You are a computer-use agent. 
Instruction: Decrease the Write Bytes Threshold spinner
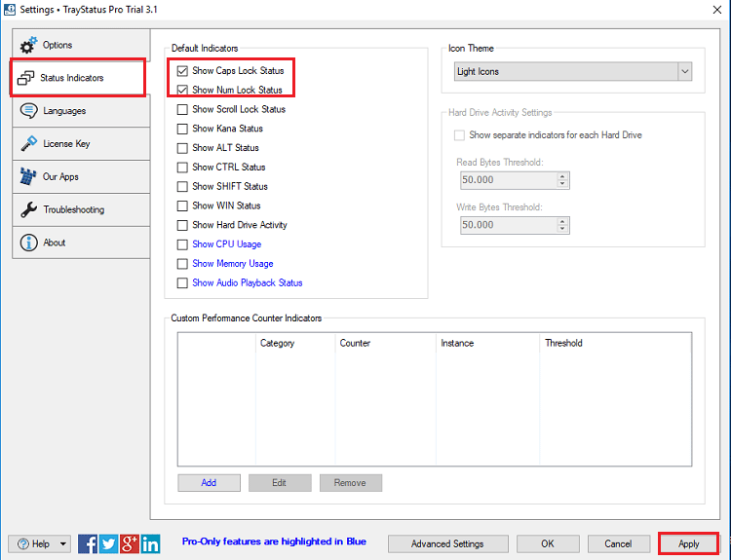(x=562, y=229)
